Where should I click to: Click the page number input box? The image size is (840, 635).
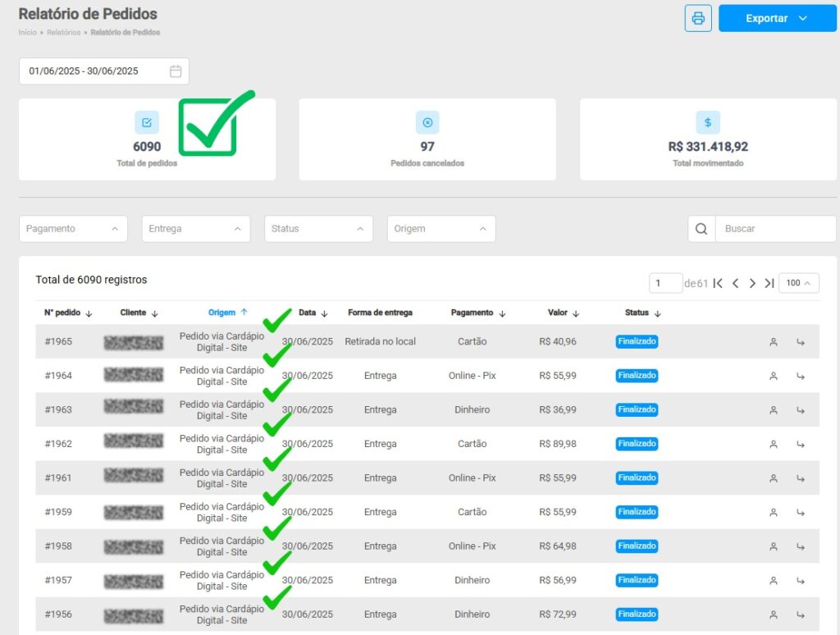coord(665,283)
